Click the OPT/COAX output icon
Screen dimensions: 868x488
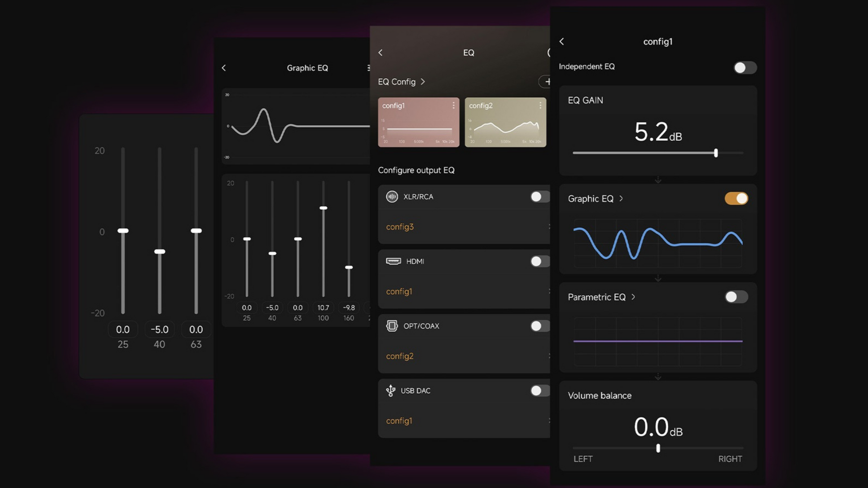tap(392, 326)
